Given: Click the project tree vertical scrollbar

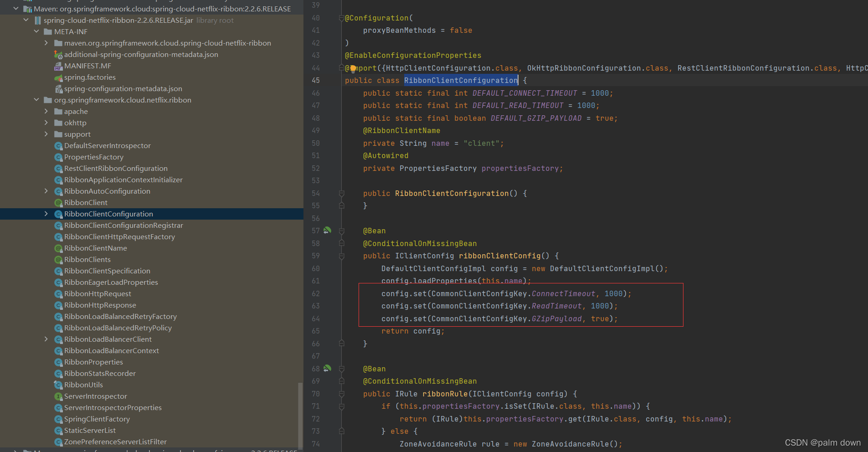Looking at the screenshot, I should [300, 416].
